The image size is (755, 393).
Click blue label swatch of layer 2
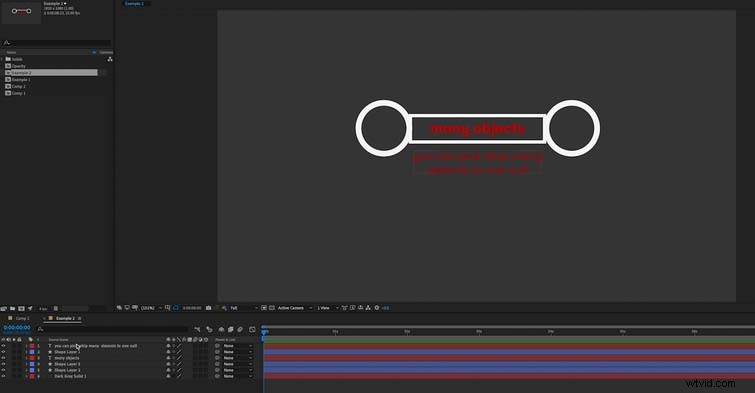32,352
